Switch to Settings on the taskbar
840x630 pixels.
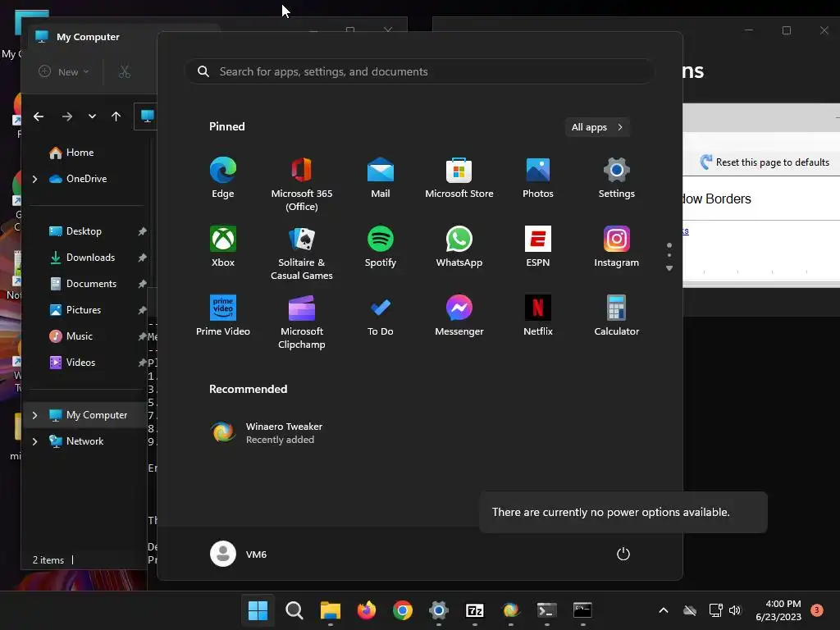[x=438, y=610]
